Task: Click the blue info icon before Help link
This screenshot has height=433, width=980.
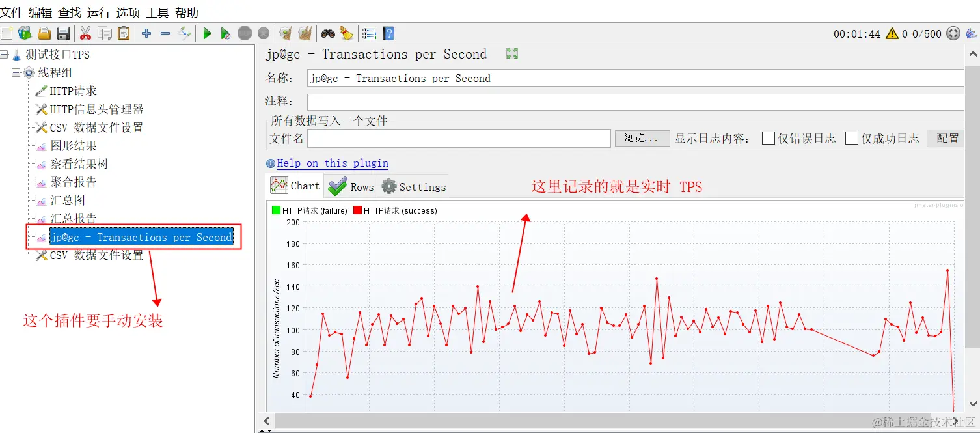Action: (x=271, y=163)
